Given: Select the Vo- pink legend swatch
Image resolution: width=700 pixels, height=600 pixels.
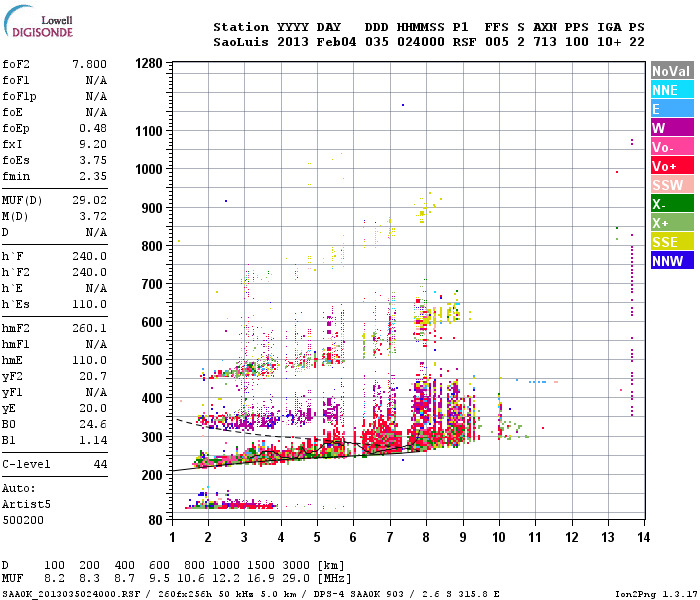Looking at the screenshot, I should (672, 147).
